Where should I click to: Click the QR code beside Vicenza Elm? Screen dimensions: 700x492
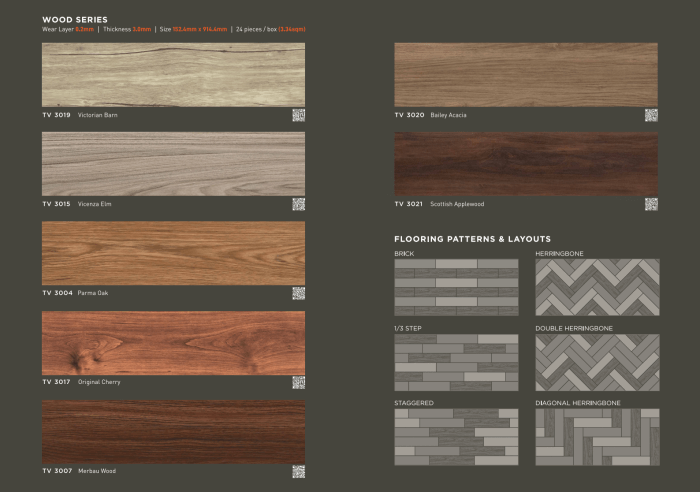(298, 204)
